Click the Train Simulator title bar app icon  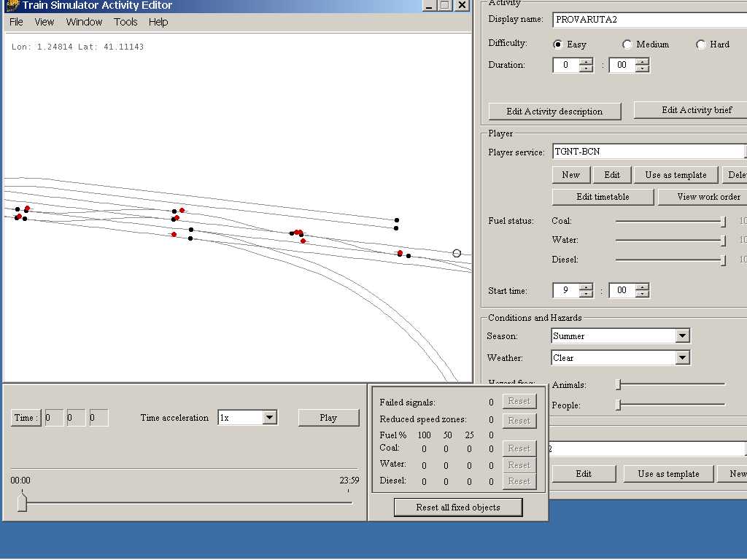coord(12,6)
